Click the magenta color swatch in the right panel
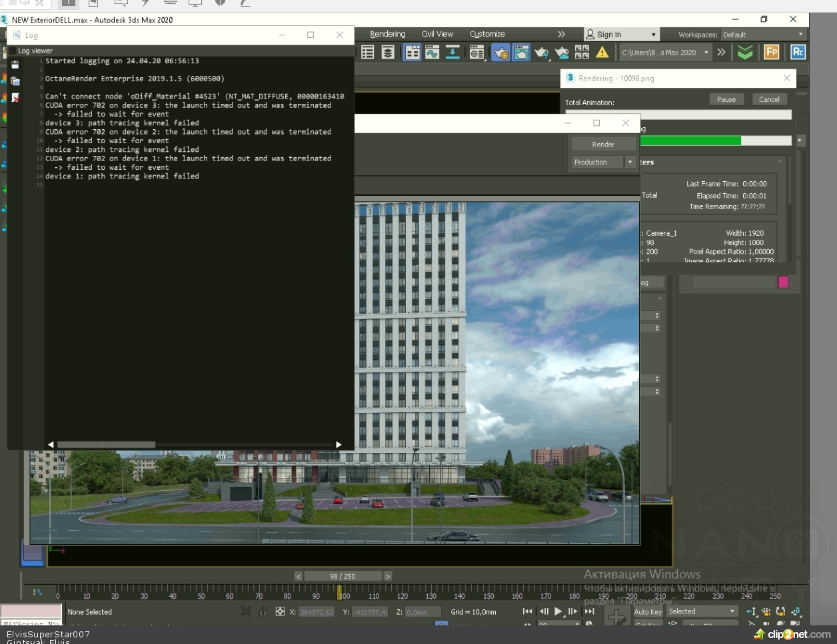Screen dimensions: 837x644 click(x=783, y=282)
